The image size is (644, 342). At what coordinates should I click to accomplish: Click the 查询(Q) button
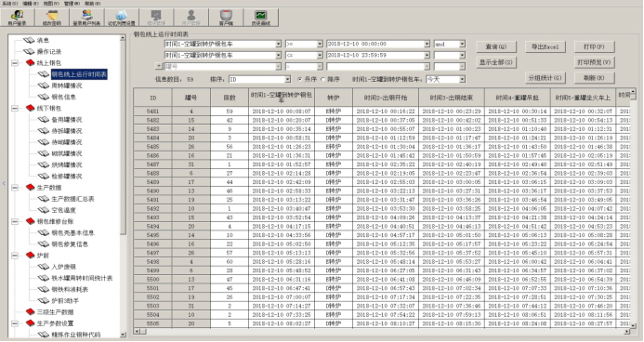tap(496, 46)
